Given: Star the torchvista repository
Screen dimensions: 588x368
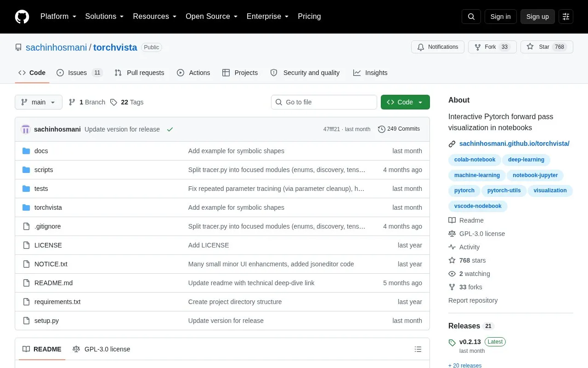Looking at the screenshot, I should pyautogui.click(x=547, y=47).
